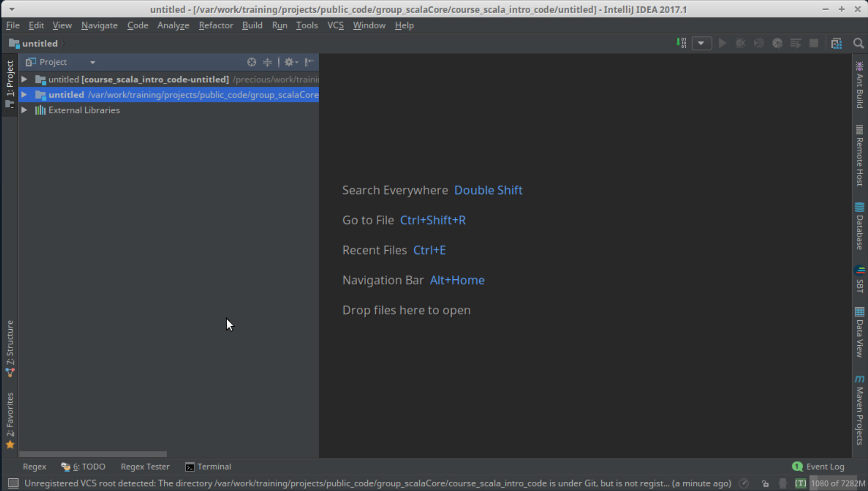868x491 pixels.
Task: Toggle the 1: Project tool window tab
Action: coord(10,84)
